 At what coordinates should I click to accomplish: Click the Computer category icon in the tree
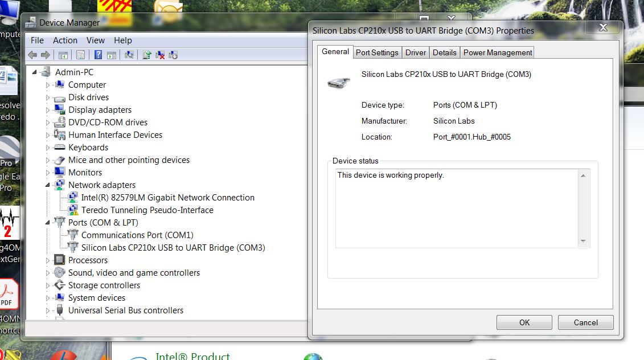click(x=60, y=85)
